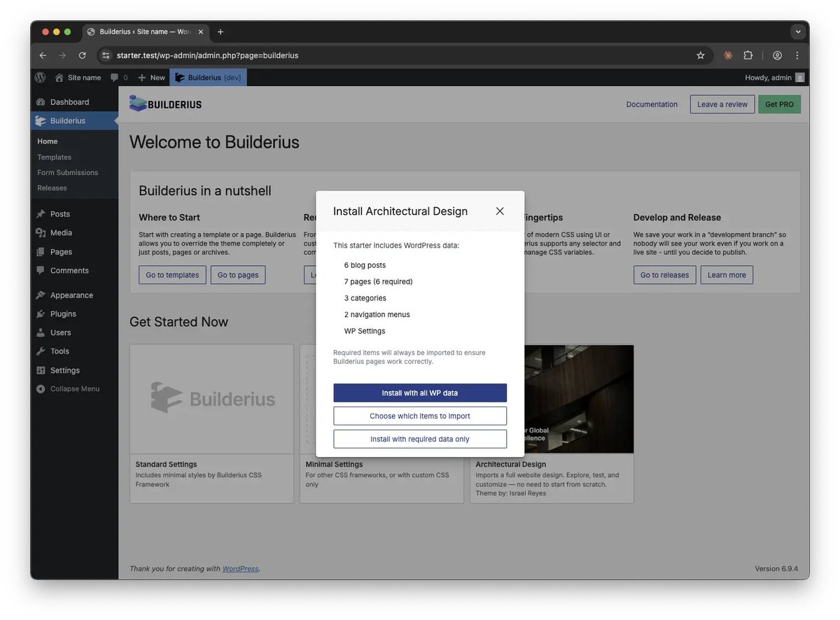Click the green Get PRO button
The image size is (840, 620).
tap(779, 103)
